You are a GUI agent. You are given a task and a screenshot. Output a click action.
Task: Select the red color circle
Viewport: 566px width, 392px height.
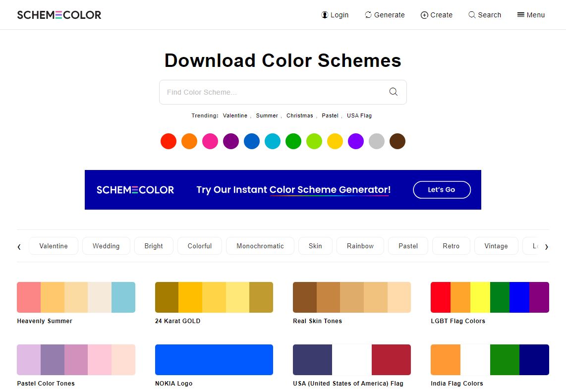(169, 141)
